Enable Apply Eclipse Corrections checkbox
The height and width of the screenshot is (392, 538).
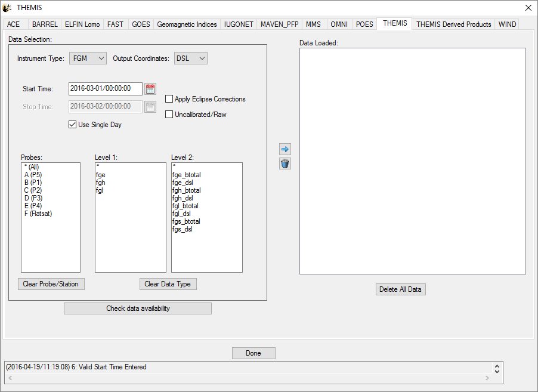tap(169, 99)
